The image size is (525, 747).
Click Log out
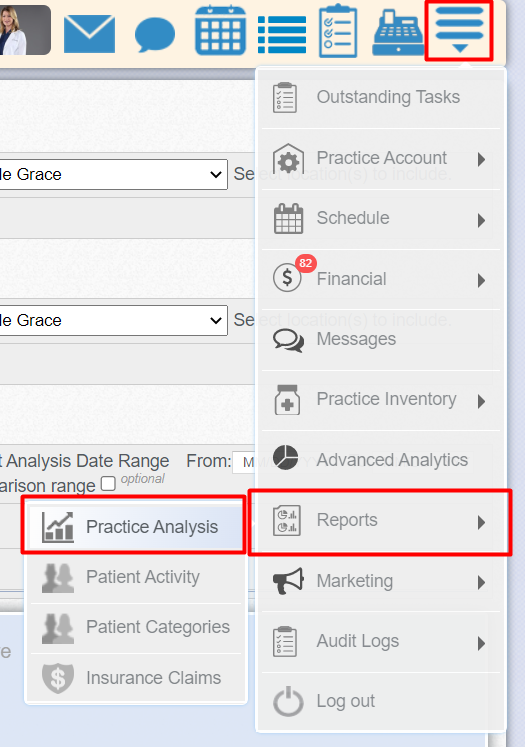tap(381, 701)
